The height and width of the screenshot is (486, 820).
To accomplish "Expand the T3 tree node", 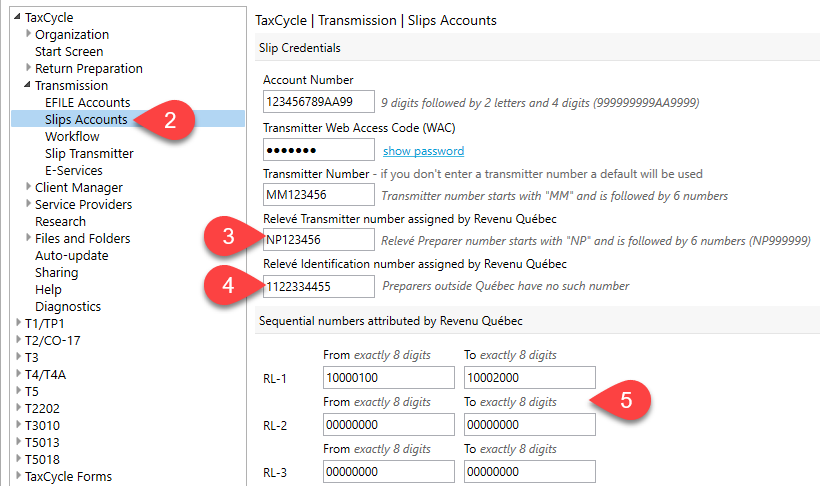I will (x=18, y=356).
